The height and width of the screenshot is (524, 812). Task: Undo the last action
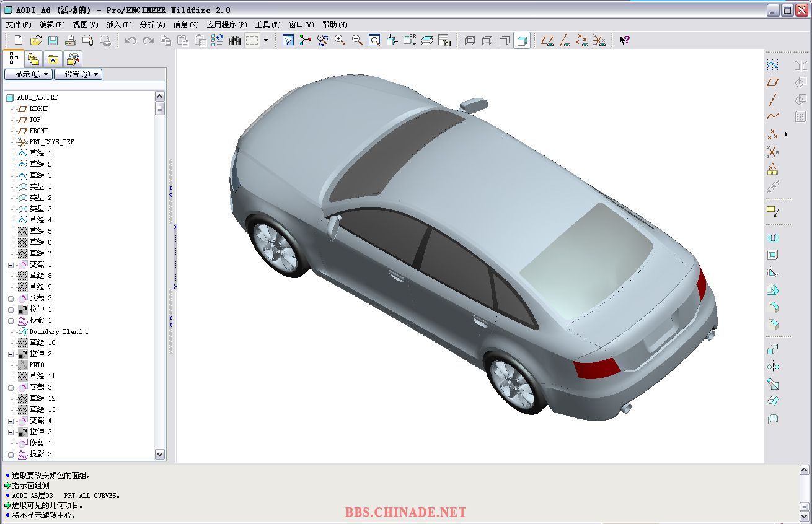pyautogui.click(x=130, y=40)
